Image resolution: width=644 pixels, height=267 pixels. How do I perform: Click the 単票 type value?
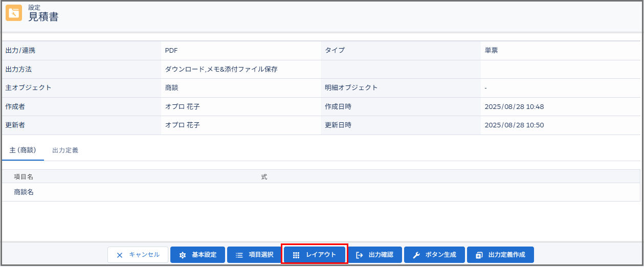coord(492,51)
